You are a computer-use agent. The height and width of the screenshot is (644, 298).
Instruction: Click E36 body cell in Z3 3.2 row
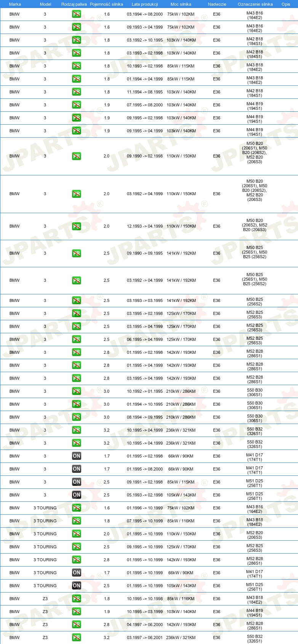point(216,638)
